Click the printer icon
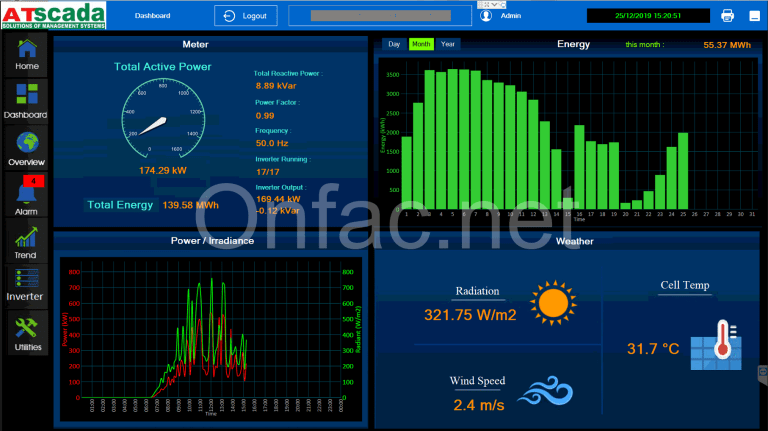The width and height of the screenshot is (768, 431). click(x=727, y=16)
